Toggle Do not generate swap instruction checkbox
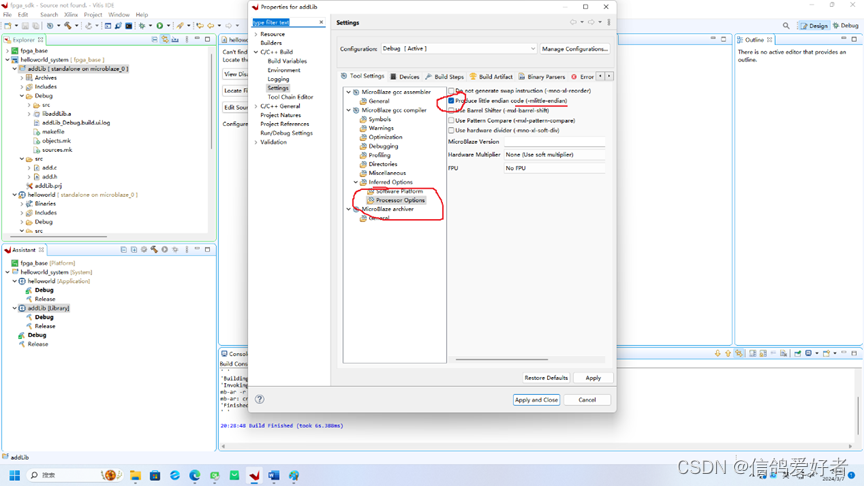 [451, 90]
